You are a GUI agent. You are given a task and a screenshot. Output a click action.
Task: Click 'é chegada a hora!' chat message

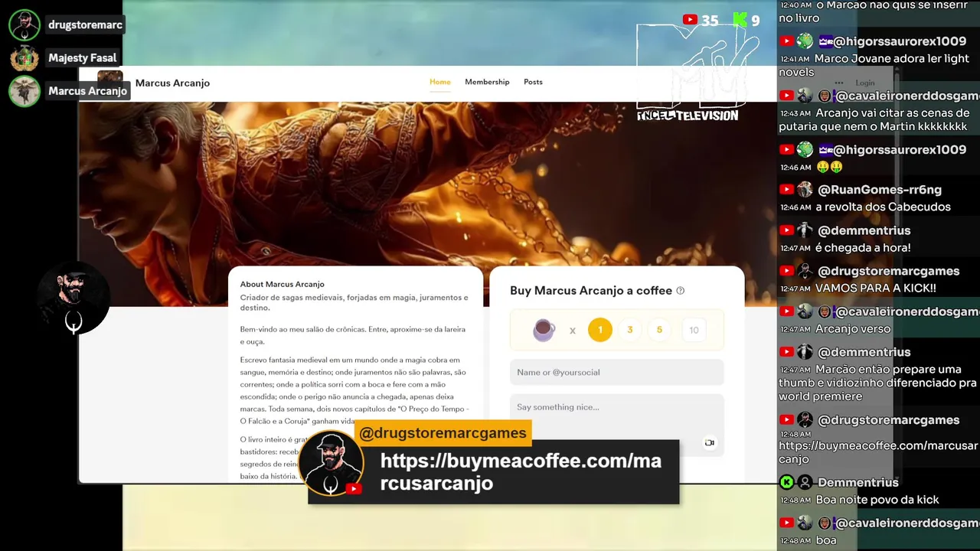coord(863,248)
